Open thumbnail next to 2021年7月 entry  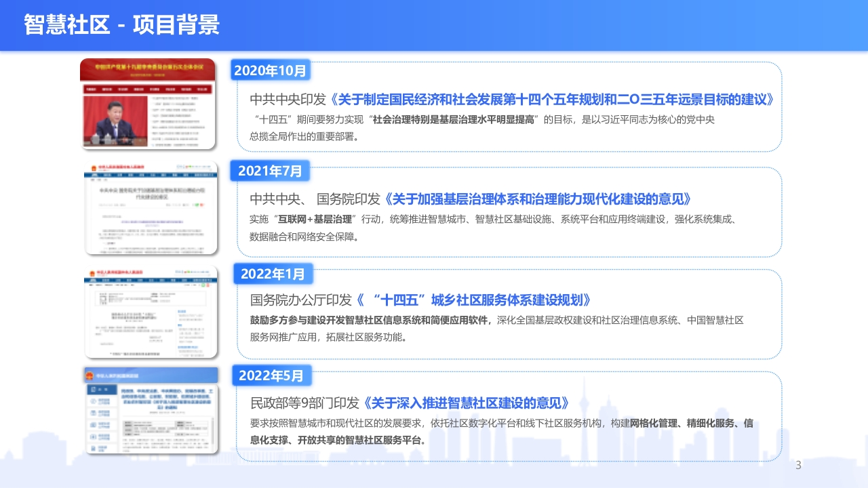point(151,207)
